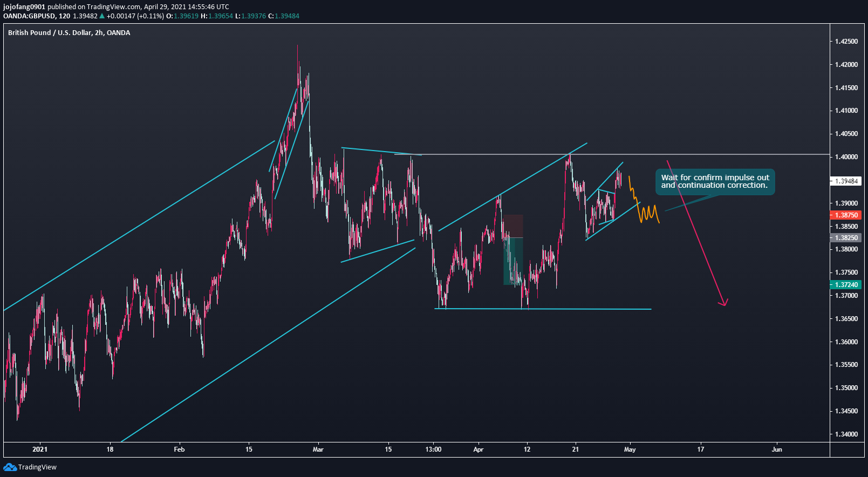Click the open price value O:1.39619

(182, 16)
